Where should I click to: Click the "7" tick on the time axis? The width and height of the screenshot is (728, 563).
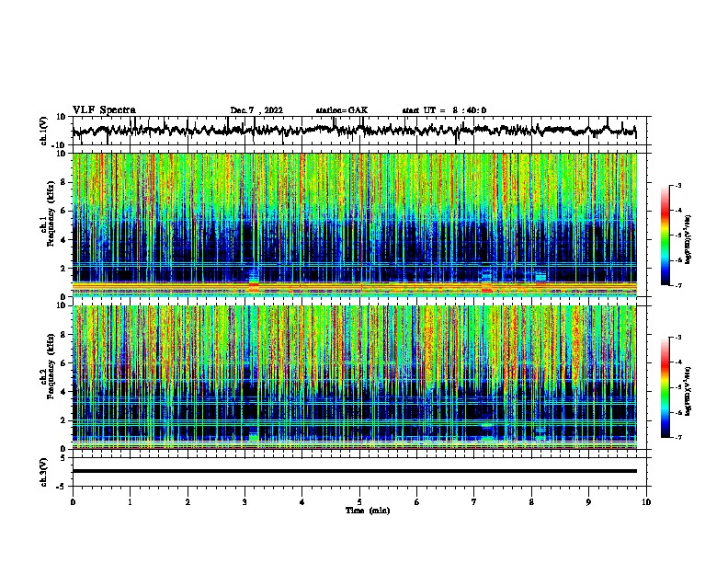474,502
